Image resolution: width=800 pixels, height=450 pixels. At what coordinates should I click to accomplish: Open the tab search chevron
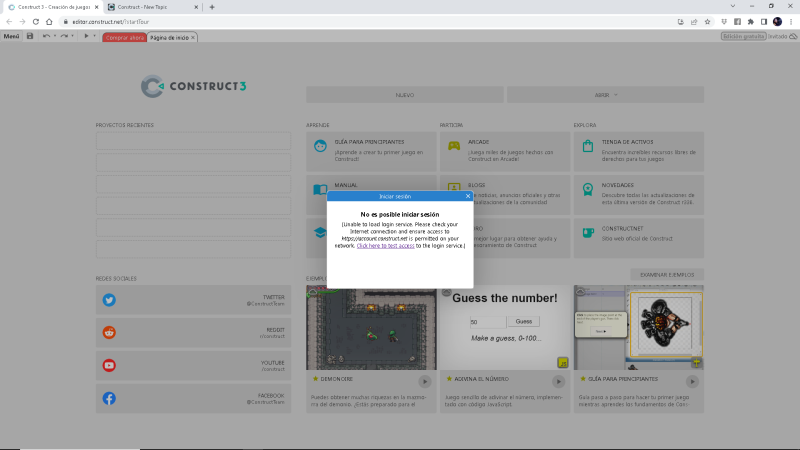point(733,6)
